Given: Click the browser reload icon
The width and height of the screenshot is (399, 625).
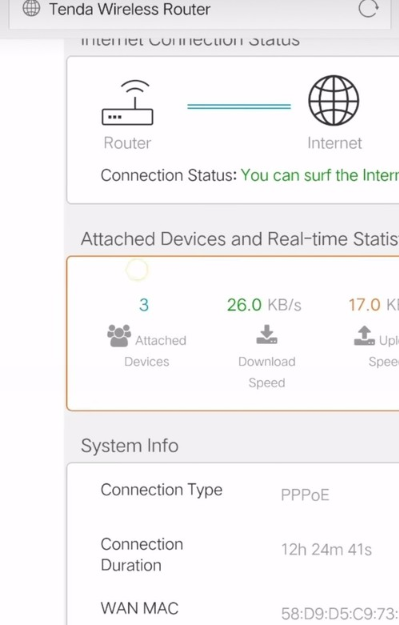Looking at the screenshot, I should point(368,9).
